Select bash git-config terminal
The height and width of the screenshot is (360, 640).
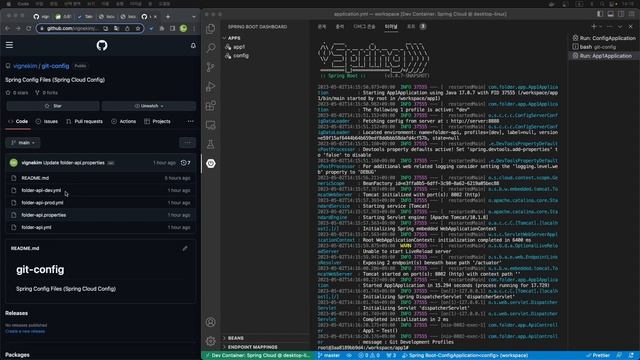(x=604, y=47)
